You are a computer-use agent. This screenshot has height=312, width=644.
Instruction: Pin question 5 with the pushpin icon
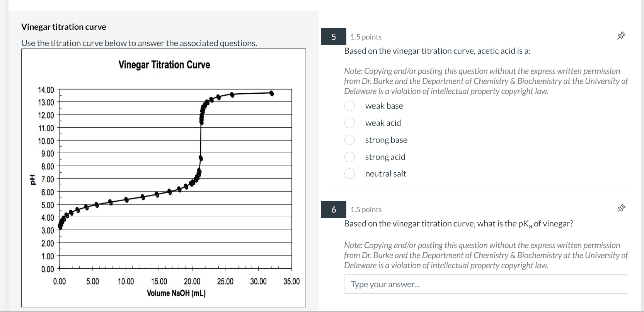point(621,36)
